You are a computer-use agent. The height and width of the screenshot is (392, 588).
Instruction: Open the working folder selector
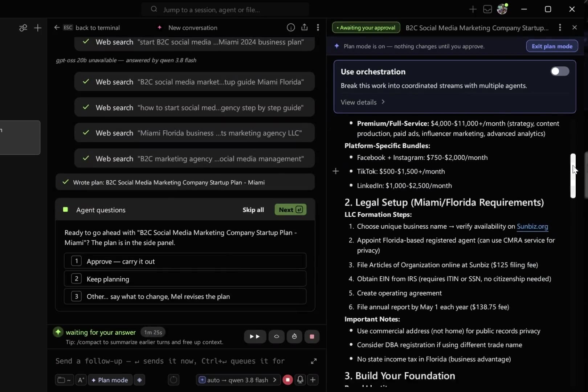tap(64, 380)
